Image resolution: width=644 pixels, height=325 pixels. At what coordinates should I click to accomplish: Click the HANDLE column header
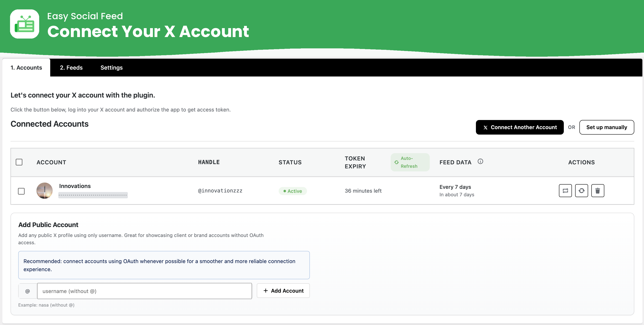pyautogui.click(x=209, y=162)
